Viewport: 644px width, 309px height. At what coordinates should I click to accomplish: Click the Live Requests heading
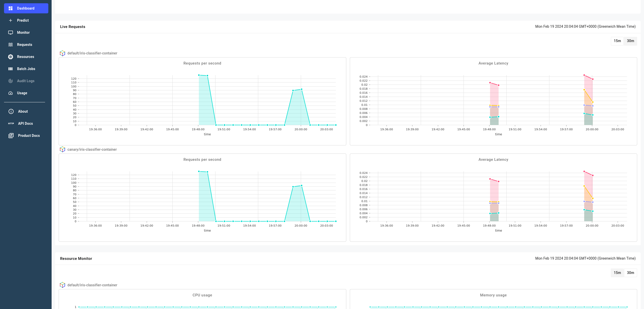click(72, 27)
